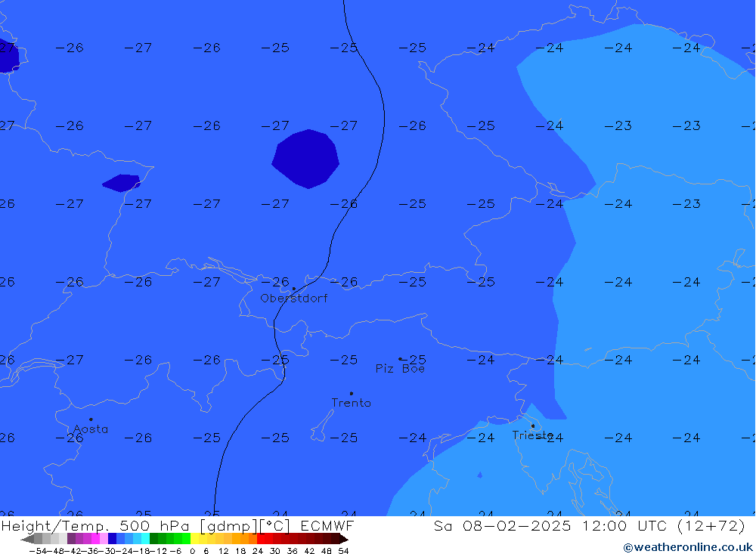Select the Aosta city label
The image size is (756, 554).
pyautogui.click(x=91, y=429)
